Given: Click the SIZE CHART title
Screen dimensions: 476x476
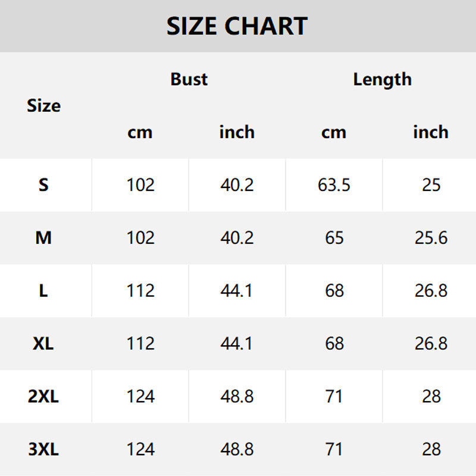Looking at the screenshot, I should click(x=237, y=26).
